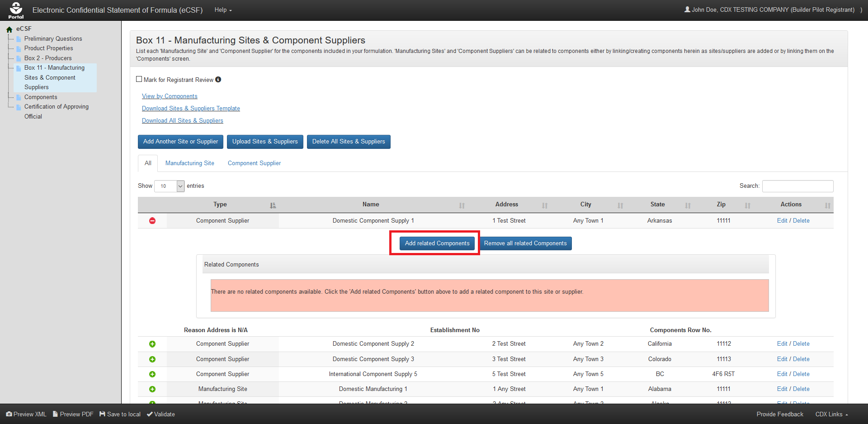Open the Help menu

coord(223,10)
